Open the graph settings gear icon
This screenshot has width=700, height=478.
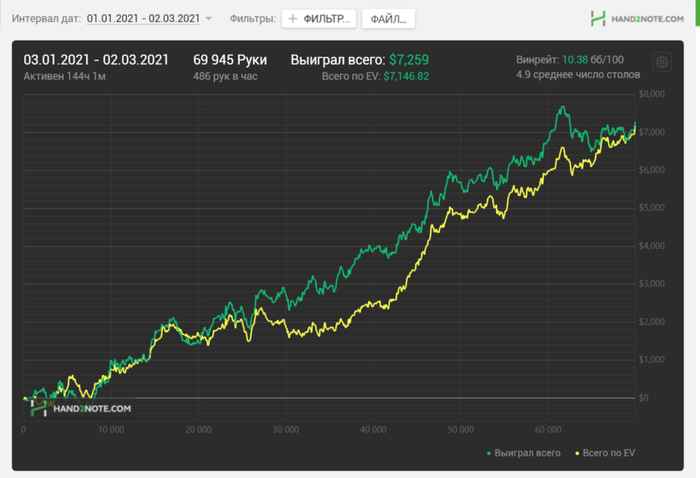662,62
